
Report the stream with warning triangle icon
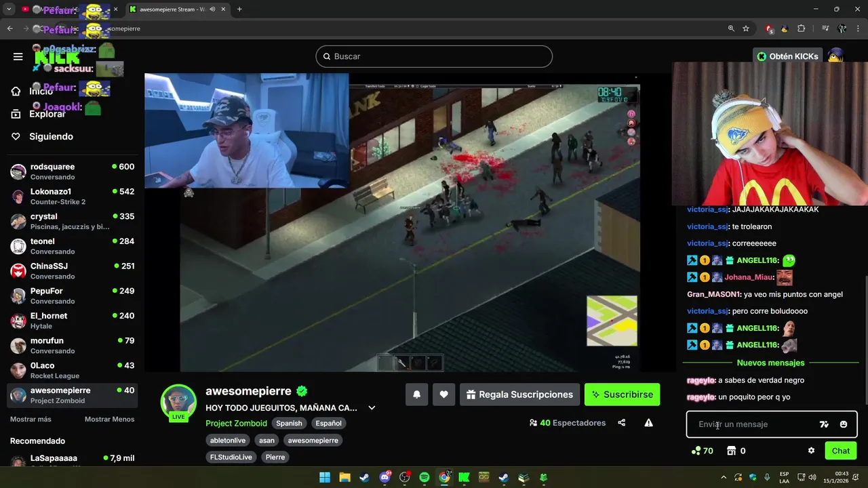648,423
